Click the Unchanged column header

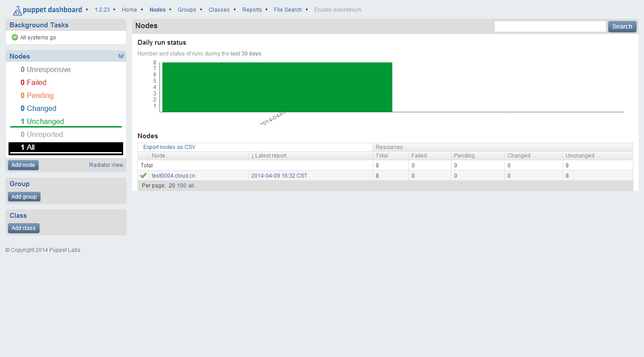[x=580, y=156]
